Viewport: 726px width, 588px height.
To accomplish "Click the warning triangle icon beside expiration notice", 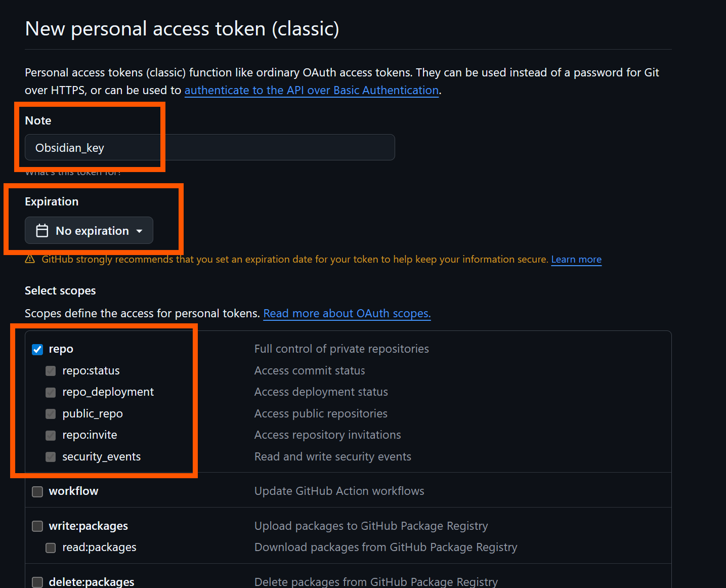I will coord(30,259).
